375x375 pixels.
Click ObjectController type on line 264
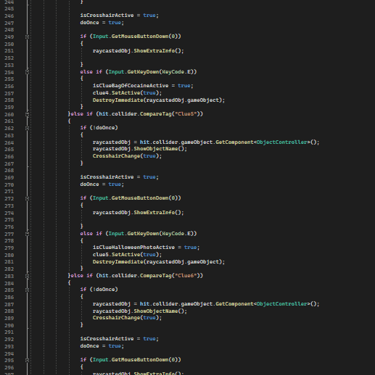tap(283, 142)
